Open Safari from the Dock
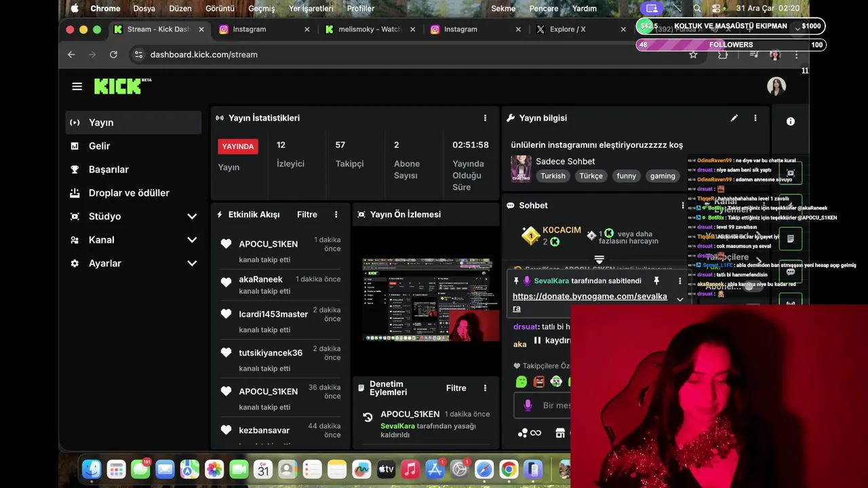 (484, 469)
